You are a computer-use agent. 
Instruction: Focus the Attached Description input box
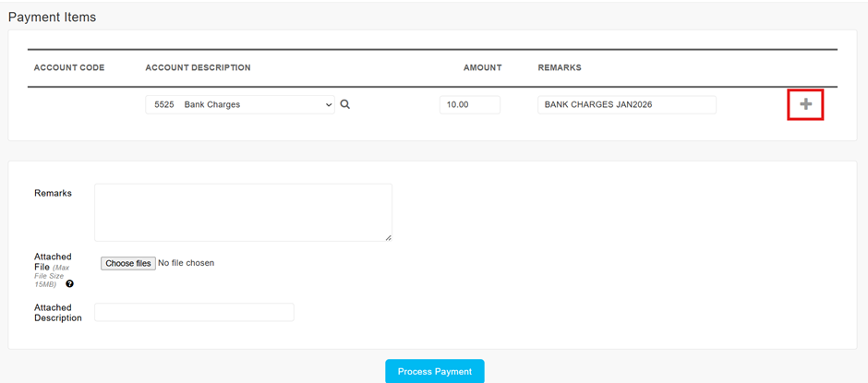click(194, 313)
